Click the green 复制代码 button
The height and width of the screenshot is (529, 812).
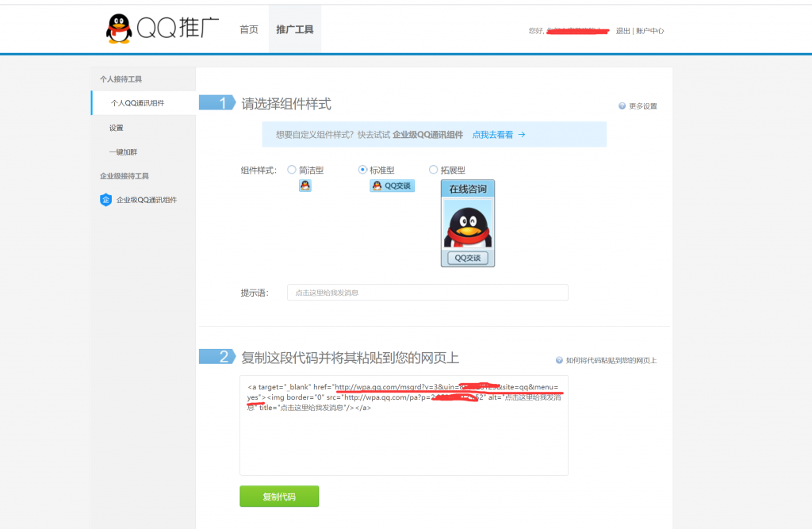(x=279, y=496)
